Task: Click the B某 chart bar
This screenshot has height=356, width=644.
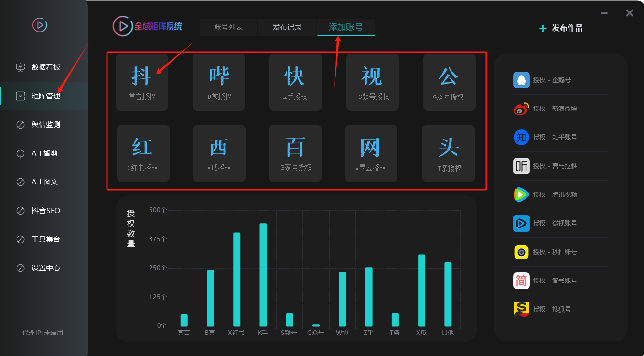Action: click(210, 298)
